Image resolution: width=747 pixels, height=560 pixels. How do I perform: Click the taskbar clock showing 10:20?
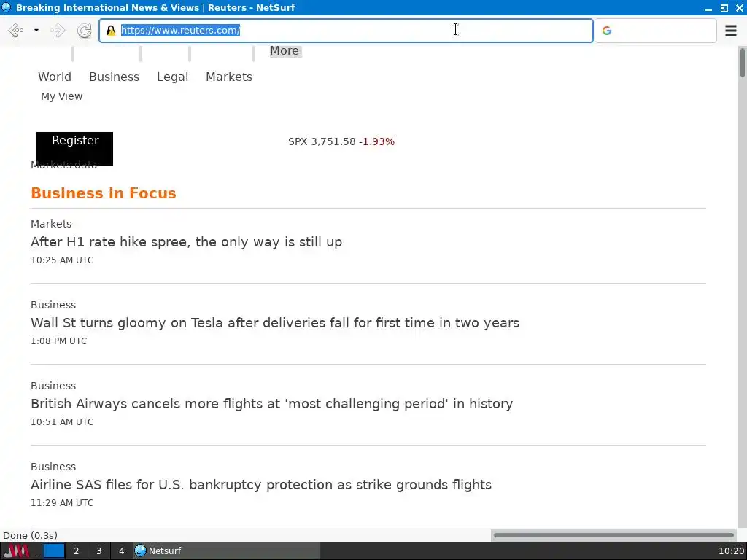pyautogui.click(x=731, y=551)
